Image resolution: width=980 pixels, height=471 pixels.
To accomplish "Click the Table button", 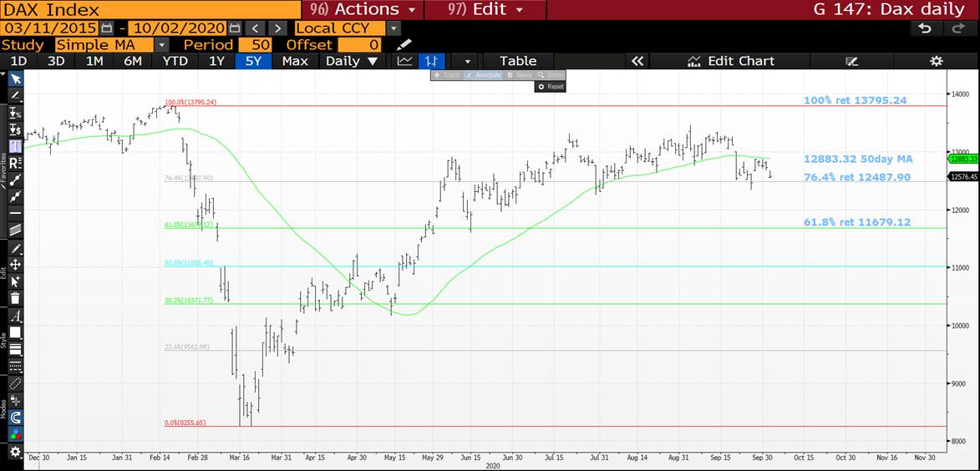I will (x=518, y=61).
